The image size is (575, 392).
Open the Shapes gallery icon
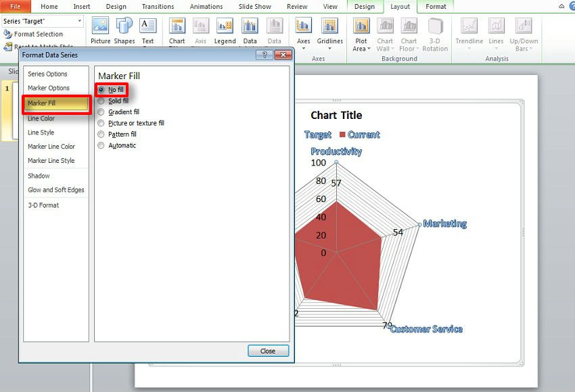coord(124,26)
